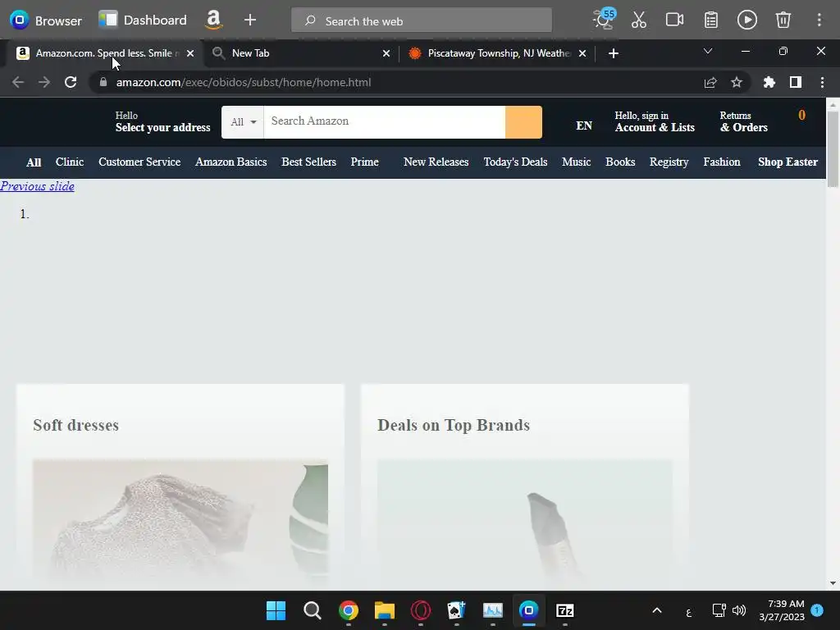Reload the Amazon page
Screen dimensions: 840x630
coord(71,82)
